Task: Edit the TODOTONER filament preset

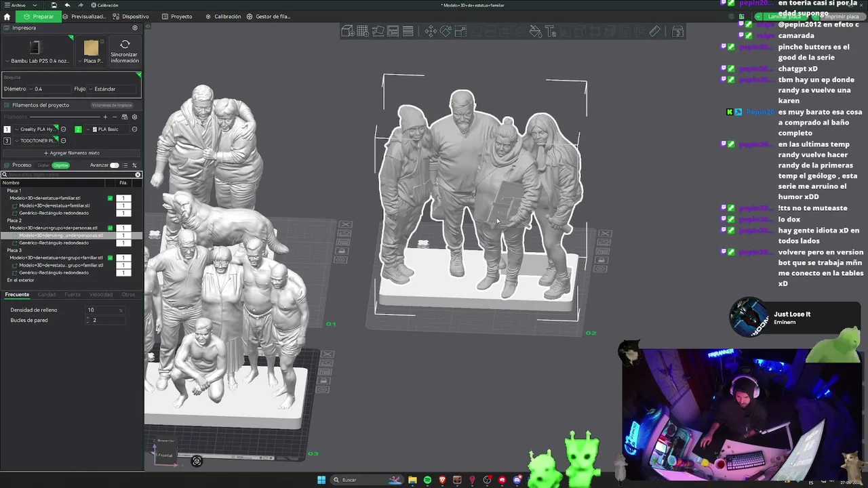Action: [x=64, y=141]
